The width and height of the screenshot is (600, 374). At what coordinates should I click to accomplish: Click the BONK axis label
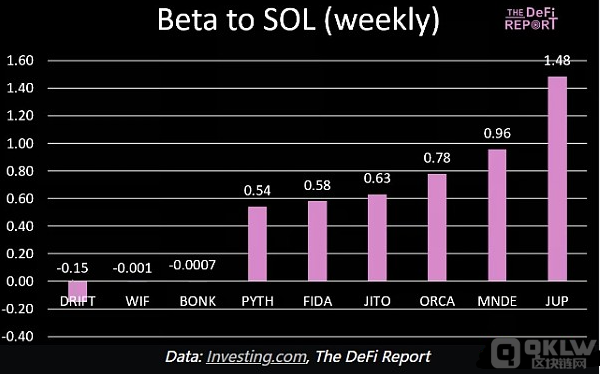point(198,301)
